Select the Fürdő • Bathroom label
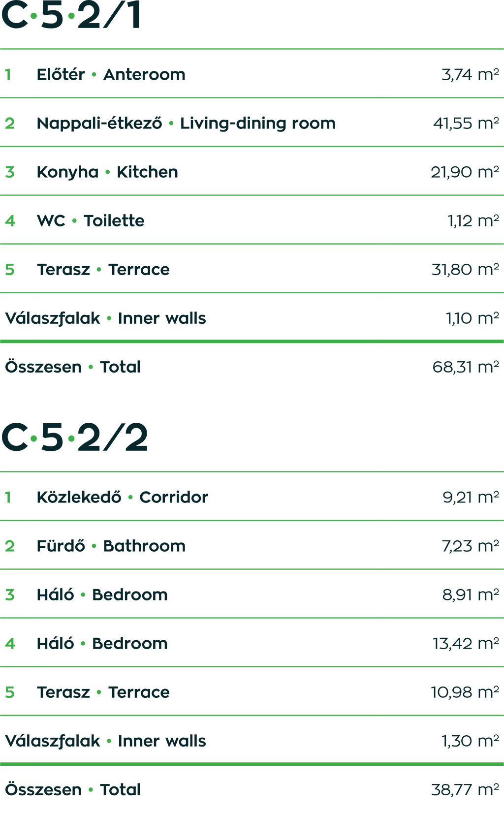Viewport: 504px width, 813px height. click(x=111, y=546)
